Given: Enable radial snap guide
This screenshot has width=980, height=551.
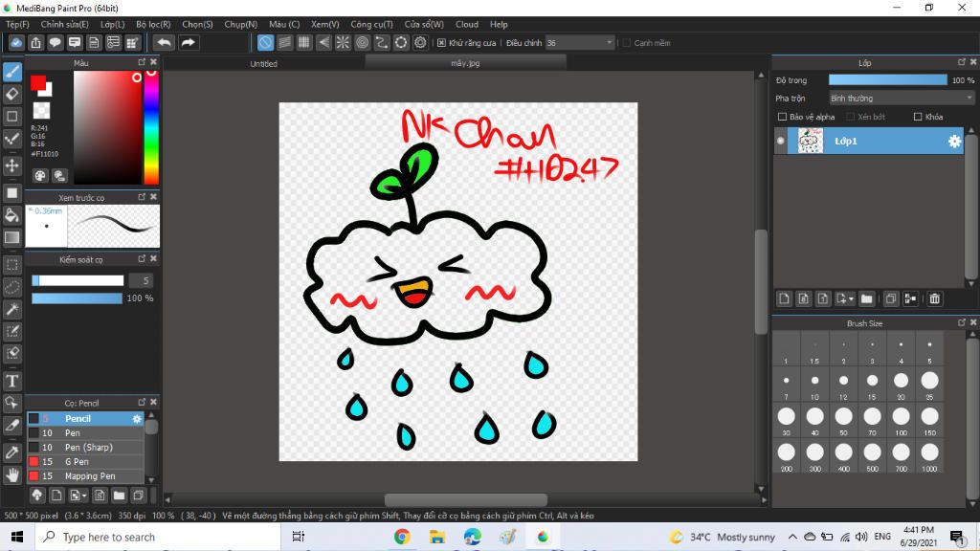Looking at the screenshot, I should (x=343, y=42).
